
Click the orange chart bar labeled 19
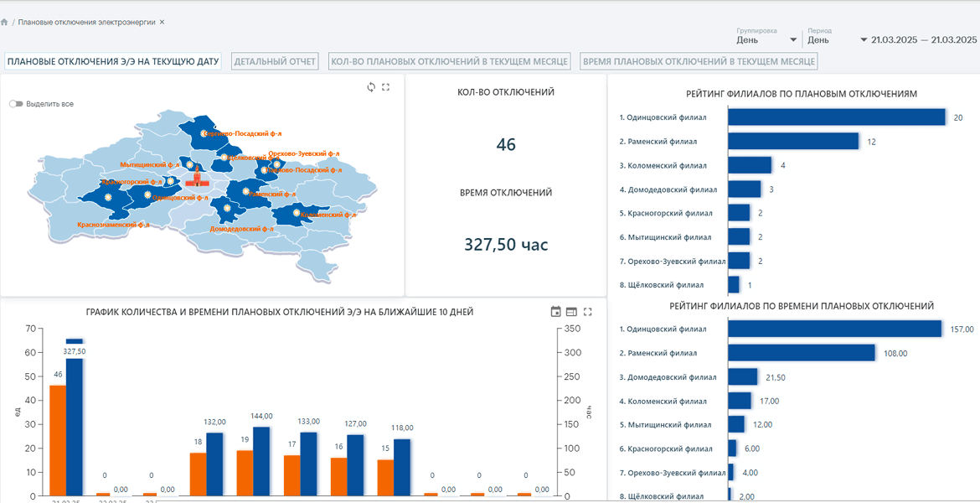(x=245, y=473)
